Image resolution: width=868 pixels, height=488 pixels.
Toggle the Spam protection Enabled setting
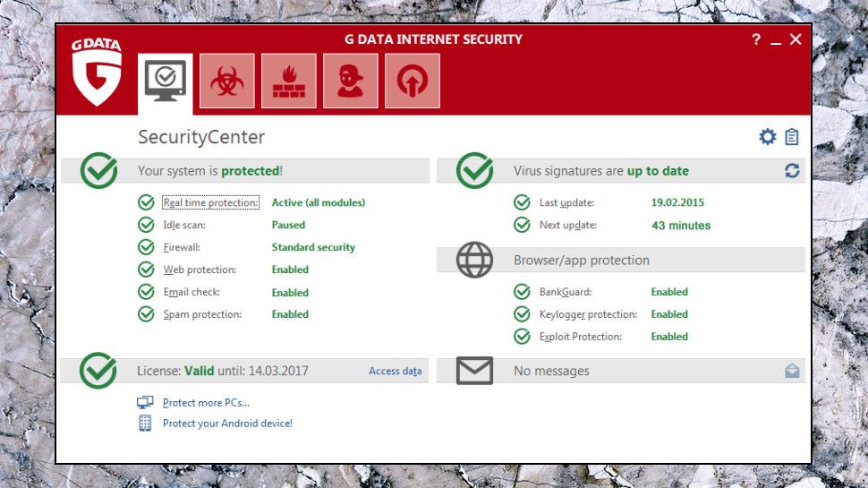point(290,314)
